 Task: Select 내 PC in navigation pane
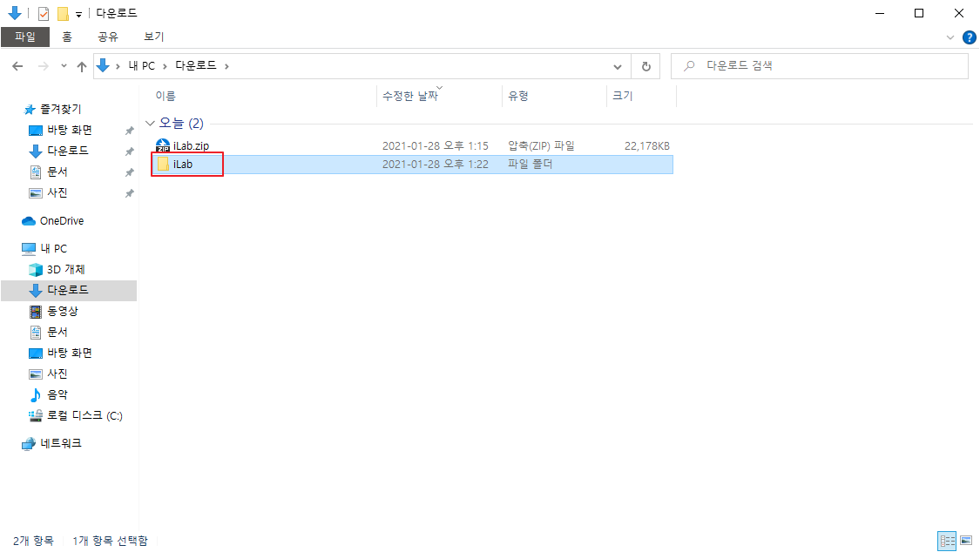[x=54, y=248]
